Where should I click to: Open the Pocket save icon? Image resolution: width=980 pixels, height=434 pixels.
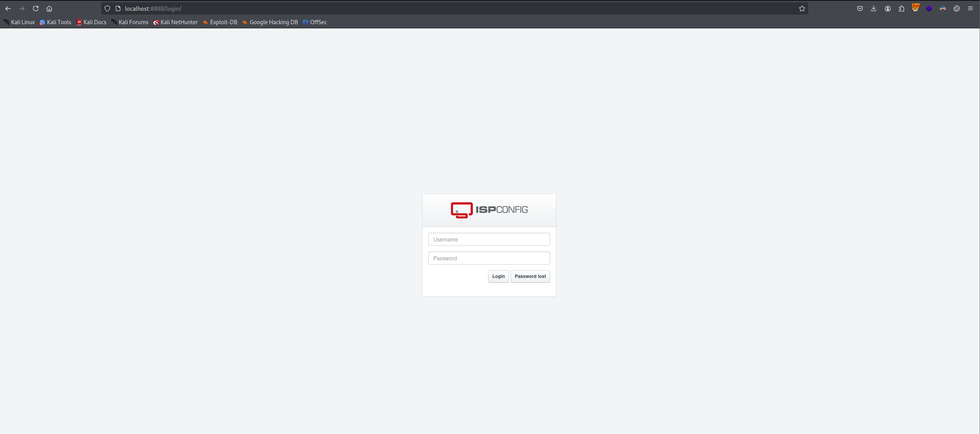[x=860, y=8]
